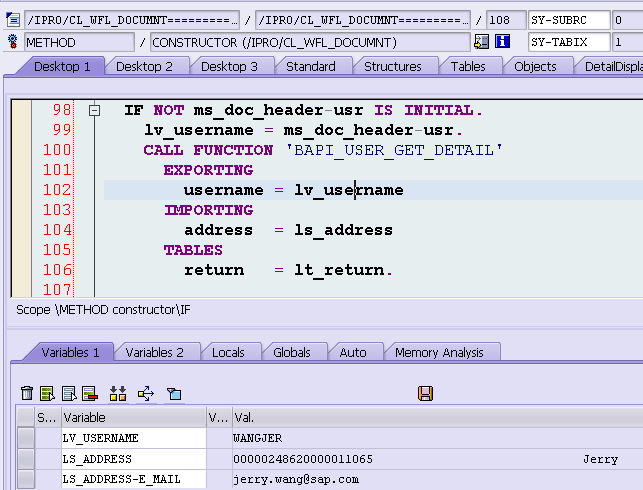Open the DetailDisplay tab
The height and width of the screenshot is (490, 643).
pyautogui.click(x=613, y=66)
